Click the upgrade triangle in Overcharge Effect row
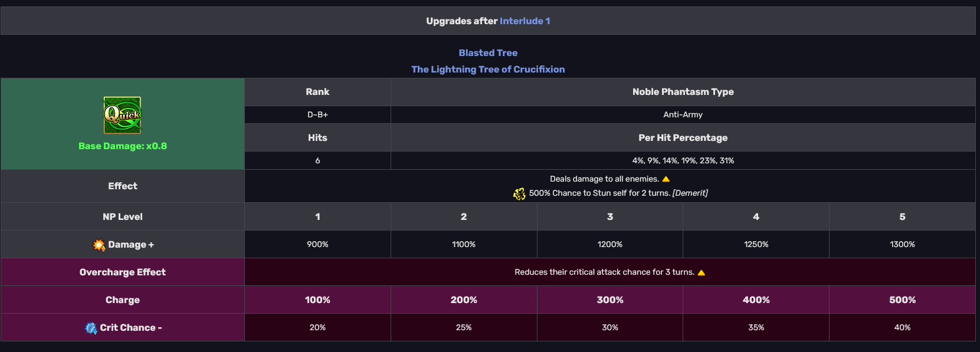 pyautogui.click(x=702, y=272)
